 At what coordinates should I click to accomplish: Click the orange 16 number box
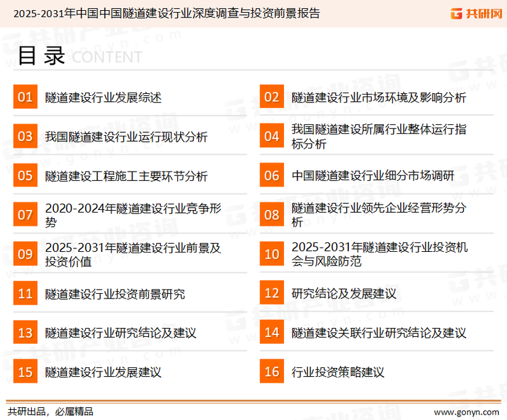pos(272,371)
